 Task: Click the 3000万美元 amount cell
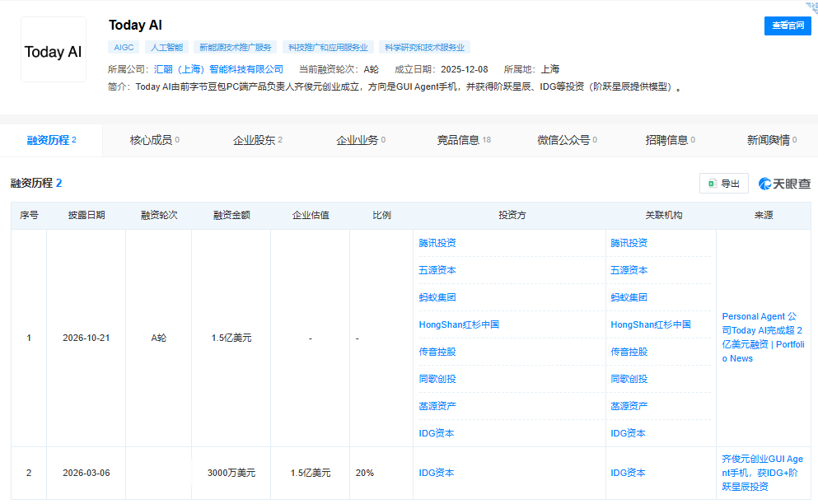pos(231,474)
